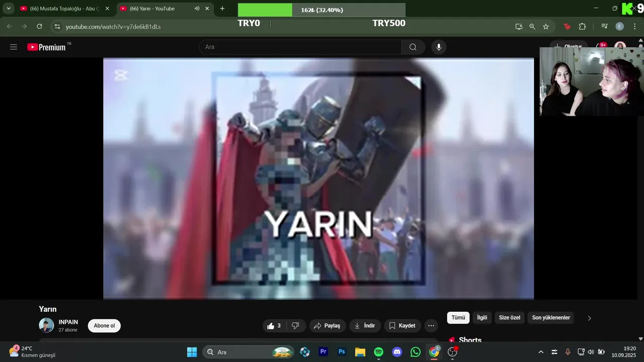Screen dimensions: 644x362
Task: Select the Size özel filter chip
Action: point(510,318)
